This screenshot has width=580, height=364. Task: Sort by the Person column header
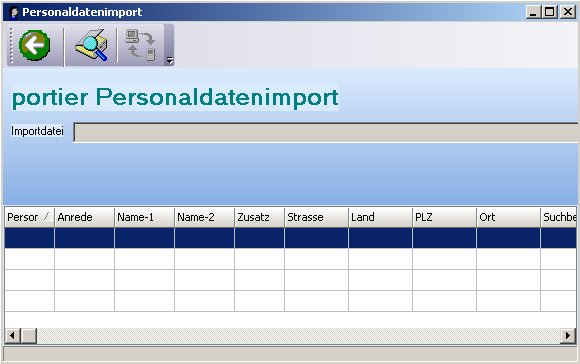(x=29, y=217)
